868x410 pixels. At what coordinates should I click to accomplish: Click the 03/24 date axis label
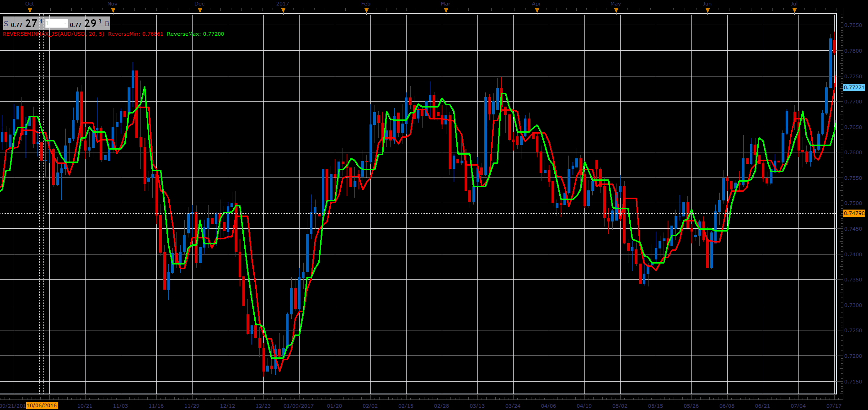[x=513, y=406]
